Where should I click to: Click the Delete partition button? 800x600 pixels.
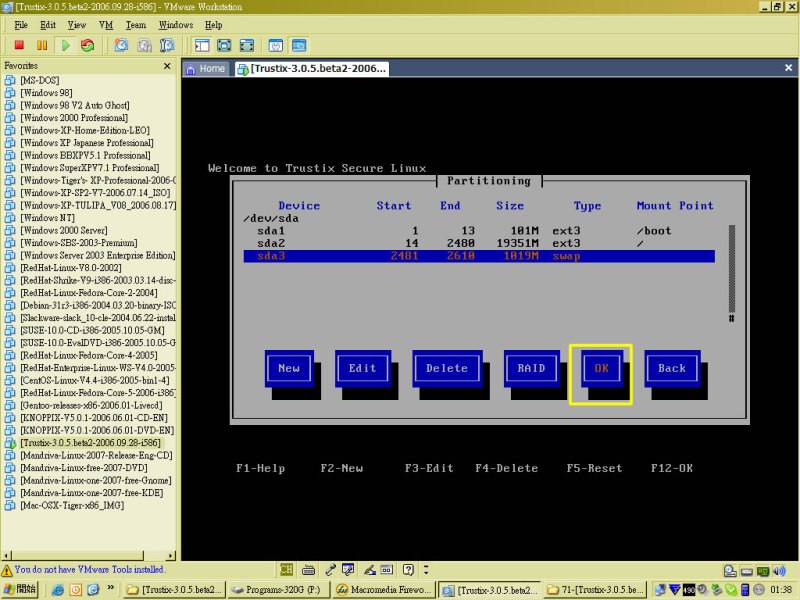(x=447, y=368)
